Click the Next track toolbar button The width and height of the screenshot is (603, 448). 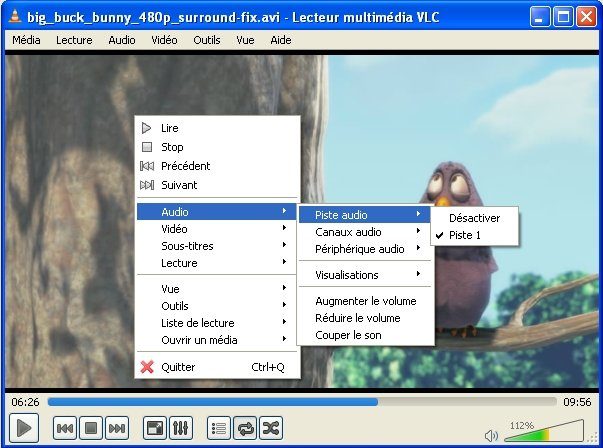tap(117, 428)
